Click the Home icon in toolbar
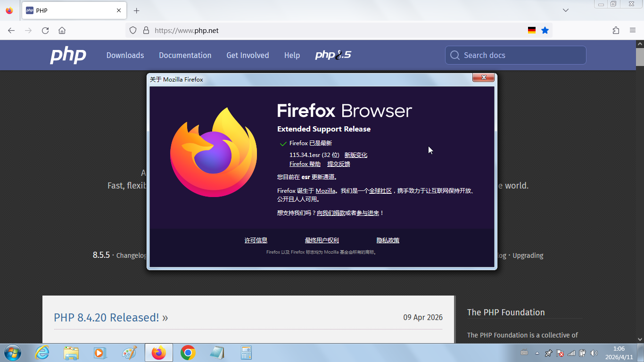This screenshot has width=644, height=362. [x=62, y=31]
